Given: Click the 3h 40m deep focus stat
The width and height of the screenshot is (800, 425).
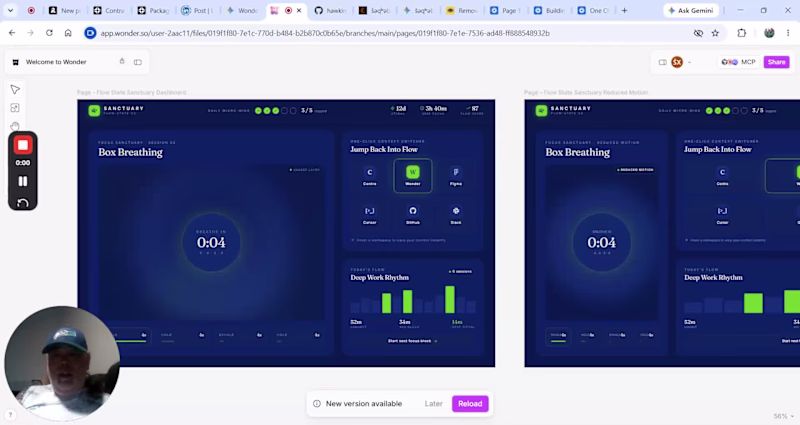Looking at the screenshot, I should coord(433,110).
